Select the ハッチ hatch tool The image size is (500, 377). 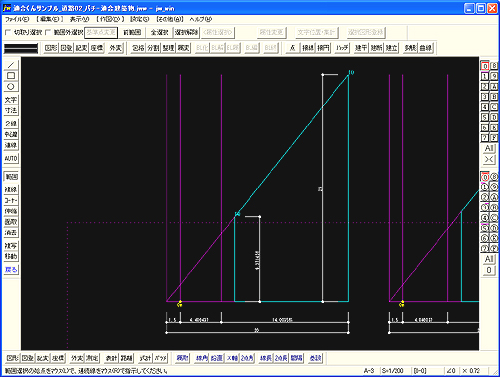342,48
